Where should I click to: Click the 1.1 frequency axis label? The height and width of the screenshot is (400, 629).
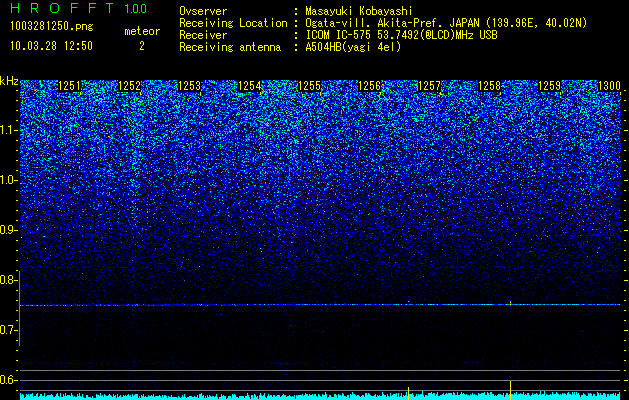[7, 130]
